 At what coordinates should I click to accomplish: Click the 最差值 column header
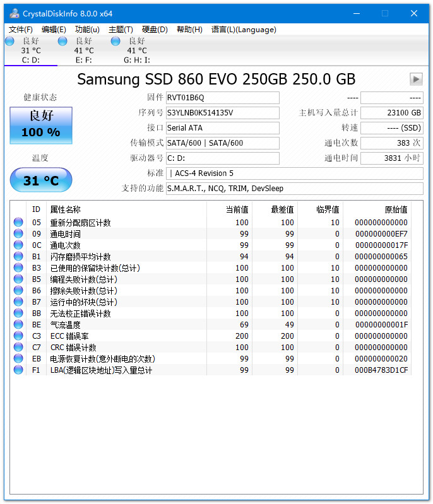coord(275,209)
